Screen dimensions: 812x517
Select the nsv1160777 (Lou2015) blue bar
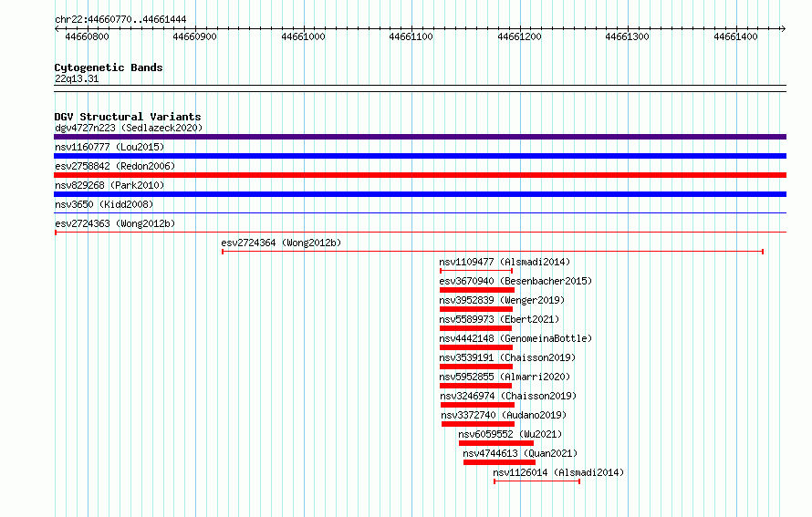coord(420,156)
